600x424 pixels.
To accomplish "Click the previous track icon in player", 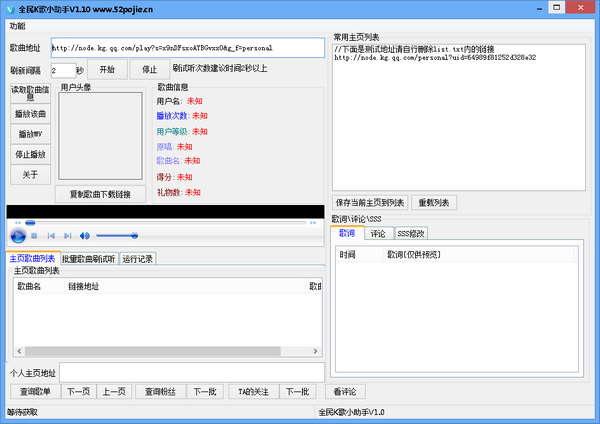I will click(51, 236).
